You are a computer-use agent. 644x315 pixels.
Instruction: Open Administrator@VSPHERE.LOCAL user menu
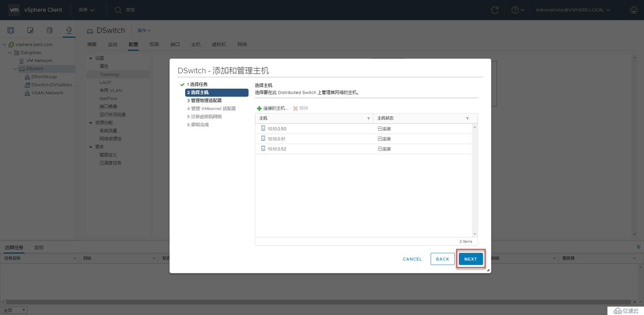[573, 10]
